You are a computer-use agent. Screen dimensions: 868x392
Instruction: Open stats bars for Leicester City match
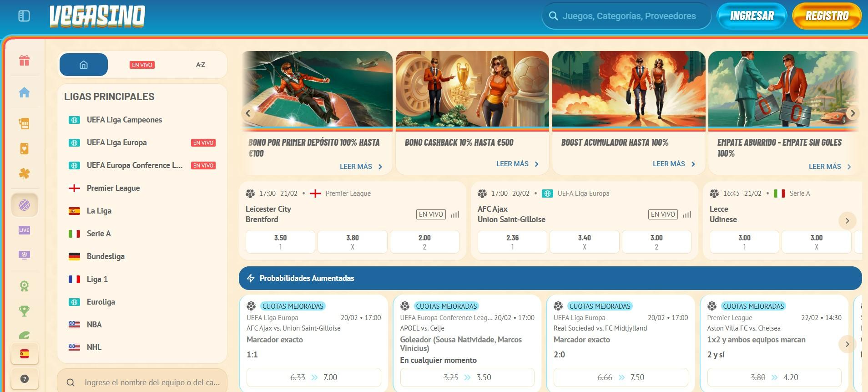point(455,214)
